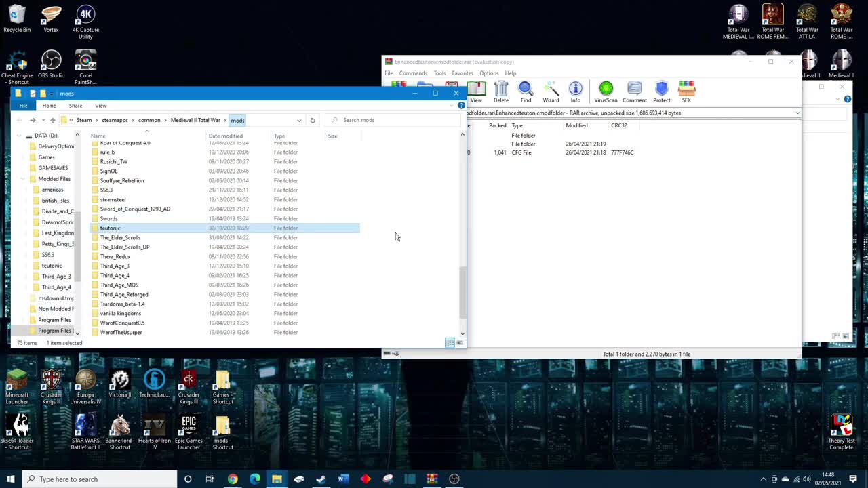The width and height of the screenshot is (868, 488).
Task: Open Windows Start menu
Action: pos(10,479)
